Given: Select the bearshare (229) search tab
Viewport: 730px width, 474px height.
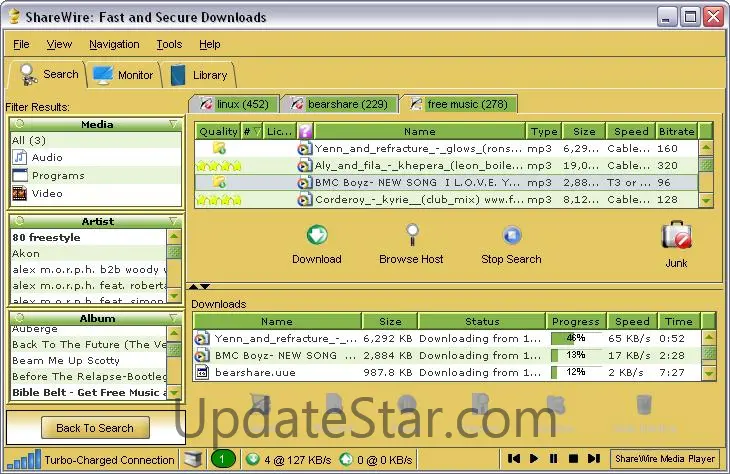Looking at the screenshot, I should [x=340, y=104].
